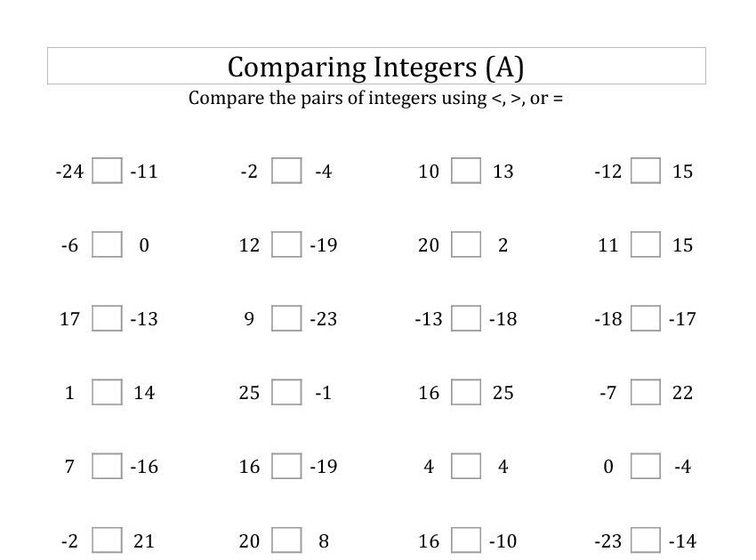This screenshot has width=756, height=560.
Task: Select the box between 9 and -23
Action: (x=286, y=318)
